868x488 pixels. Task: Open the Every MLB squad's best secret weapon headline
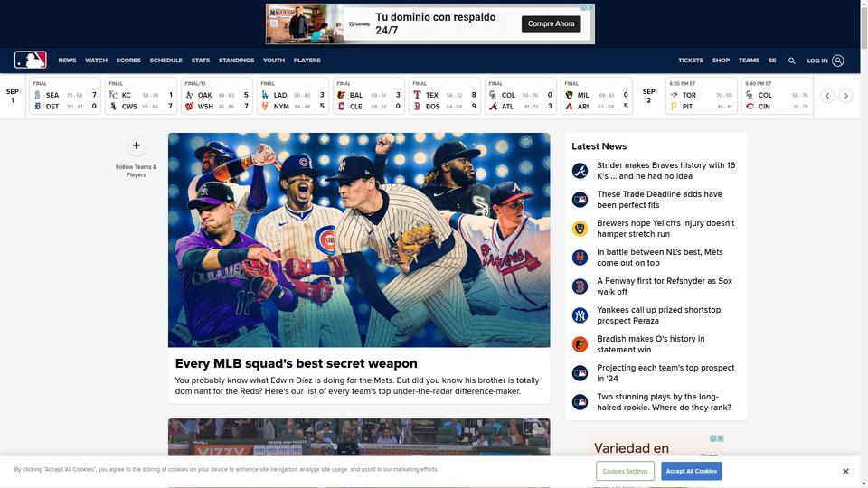(297, 363)
